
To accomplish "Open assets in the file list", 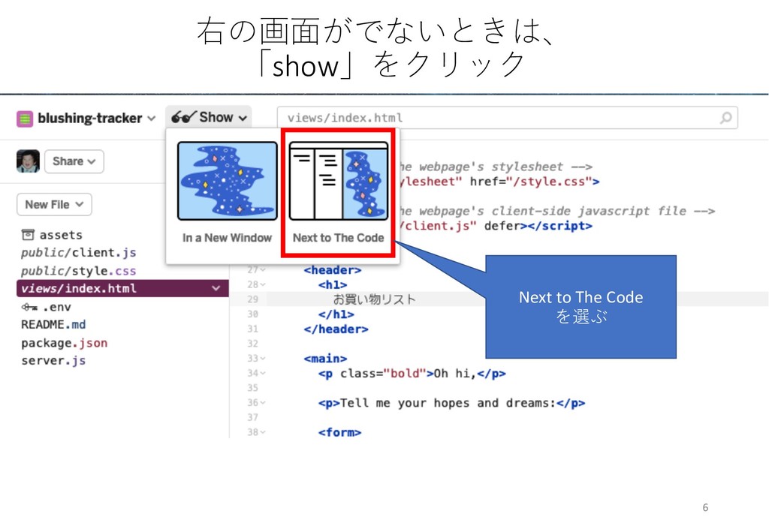I will (x=61, y=235).
